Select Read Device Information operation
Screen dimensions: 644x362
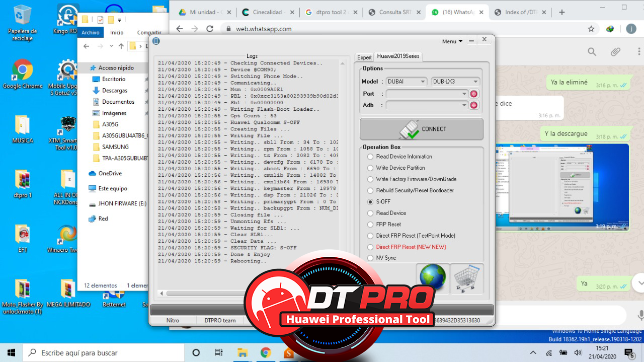pyautogui.click(x=400, y=157)
